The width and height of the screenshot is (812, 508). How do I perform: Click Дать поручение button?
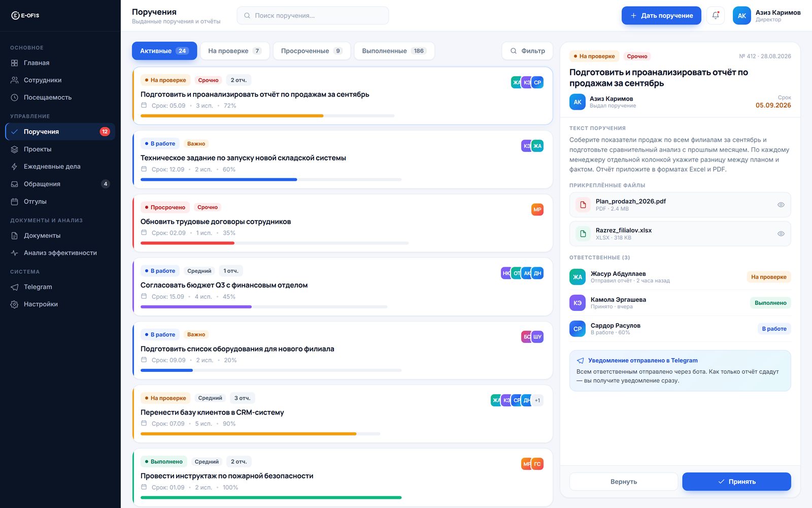[x=661, y=16]
